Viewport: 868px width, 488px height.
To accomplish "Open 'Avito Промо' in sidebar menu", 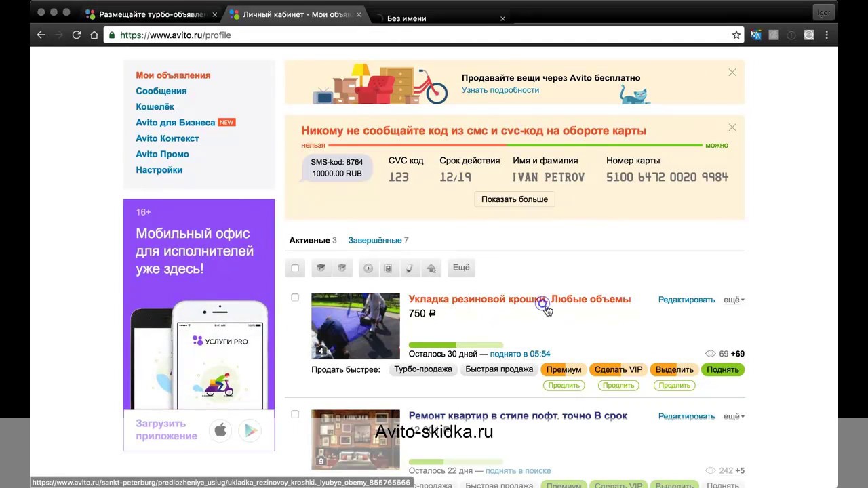I will pos(162,154).
